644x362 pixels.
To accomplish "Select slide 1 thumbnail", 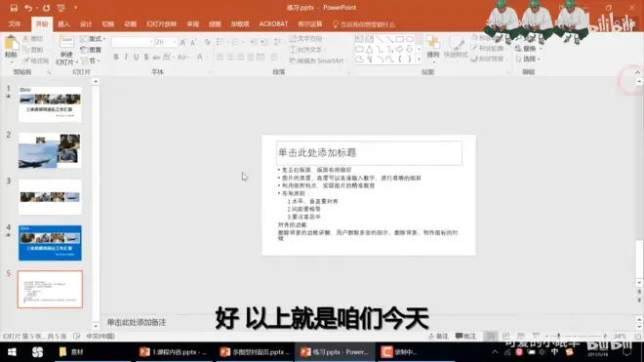I will coord(50,104).
